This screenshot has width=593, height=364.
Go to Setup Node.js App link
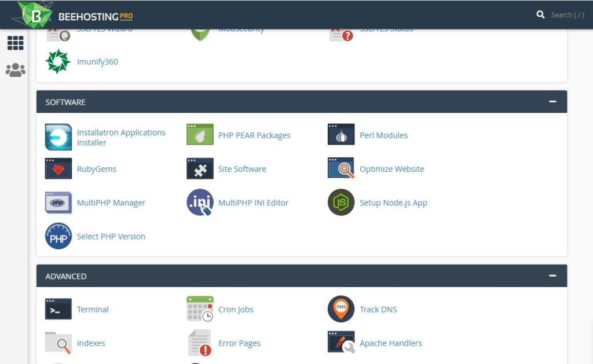pos(393,203)
